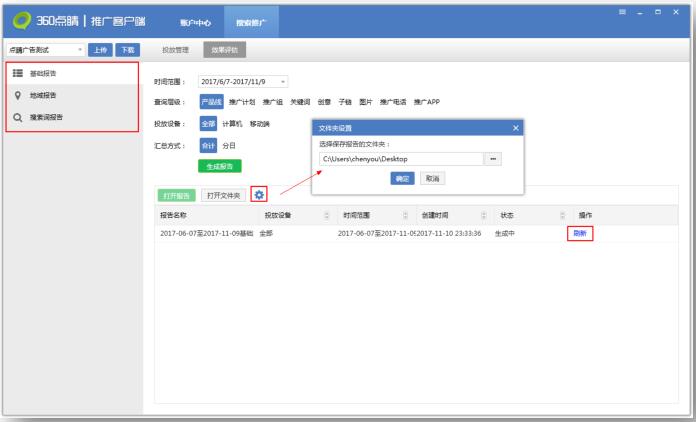Click the blue gear folder settings icon

(x=259, y=194)
